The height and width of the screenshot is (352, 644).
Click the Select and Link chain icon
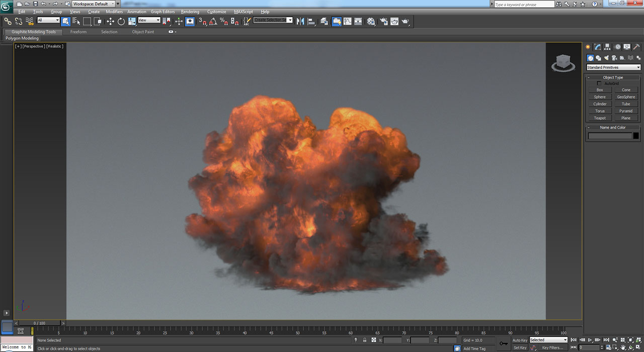(8, 21)
